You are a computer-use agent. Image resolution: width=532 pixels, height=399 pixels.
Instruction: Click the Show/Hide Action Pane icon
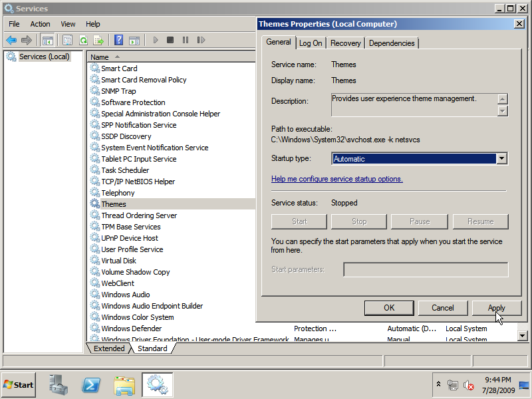(134, 41)
